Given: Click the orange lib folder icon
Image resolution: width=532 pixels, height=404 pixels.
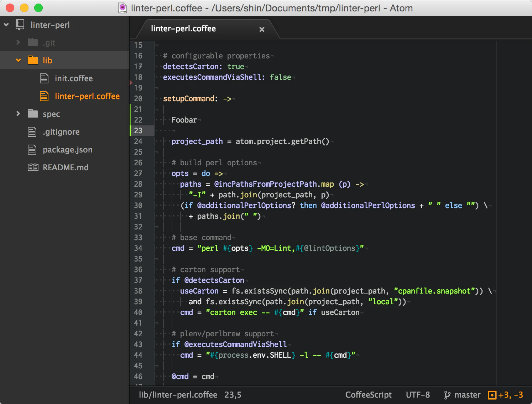Looking at the screenshot, I should point(33,60).
